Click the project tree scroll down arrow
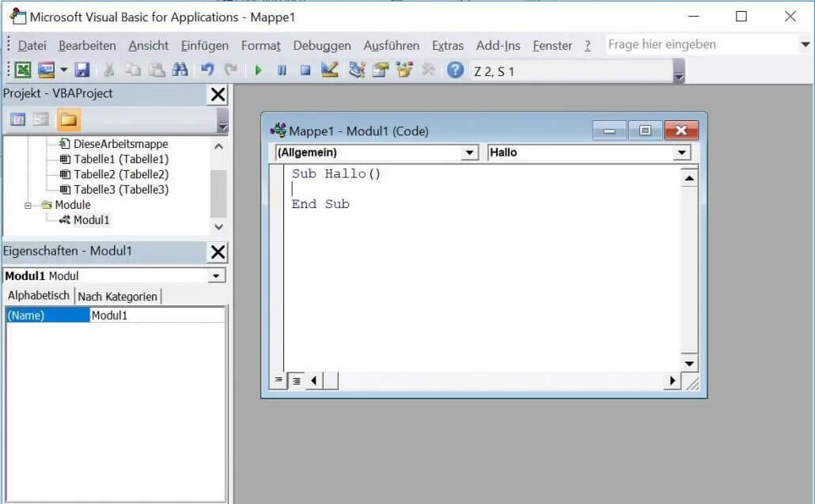 click(x=219, y=227)
